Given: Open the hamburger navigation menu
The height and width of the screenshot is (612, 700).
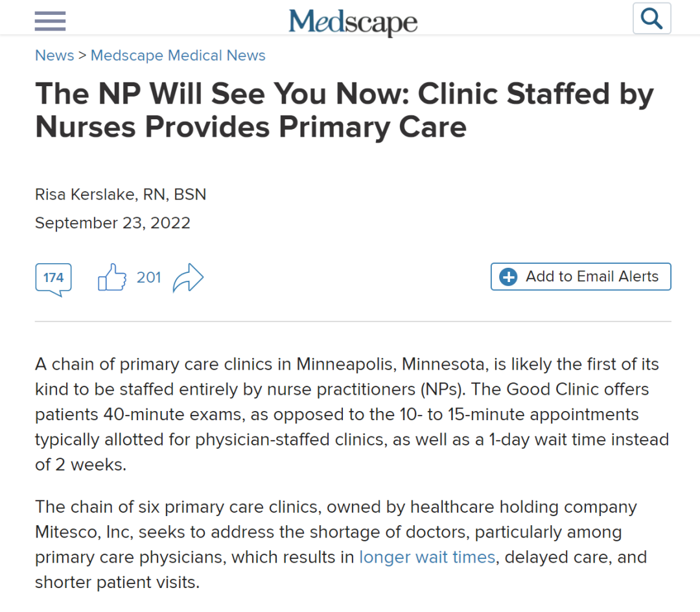Looking at the screenshot, I should click(x=50, y=21).
